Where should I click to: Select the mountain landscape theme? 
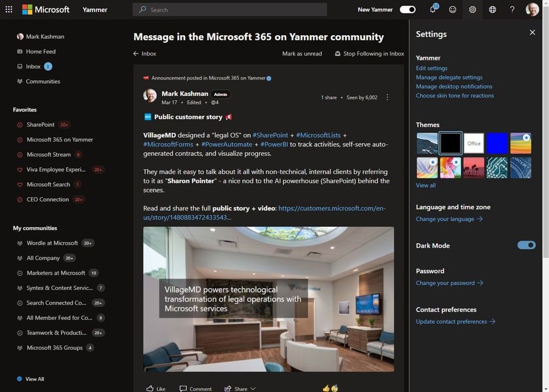click(427, 143)
